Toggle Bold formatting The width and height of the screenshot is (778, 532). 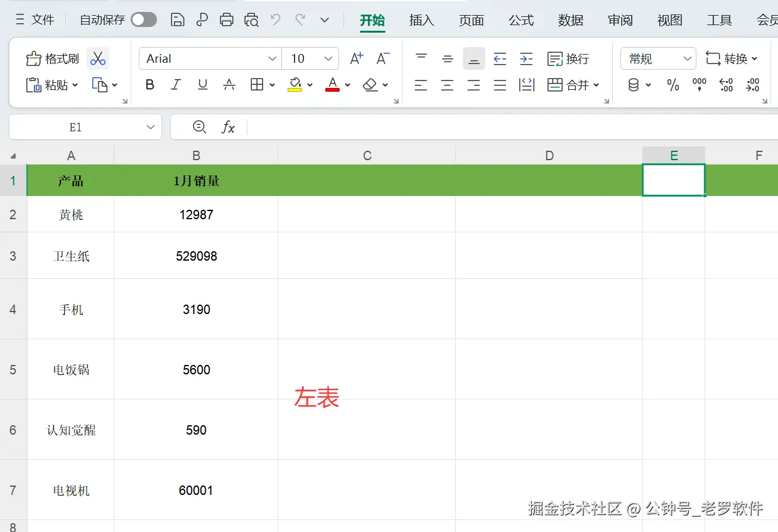pyautogui.click(x=149, y=85)
